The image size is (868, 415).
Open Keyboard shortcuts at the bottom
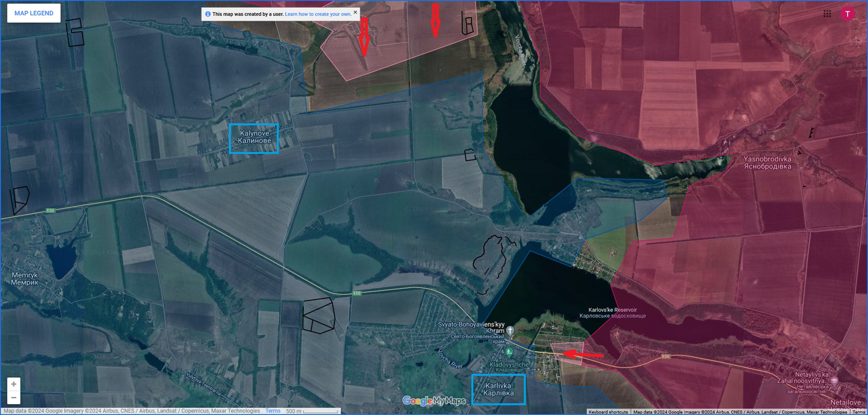point(608,412)
